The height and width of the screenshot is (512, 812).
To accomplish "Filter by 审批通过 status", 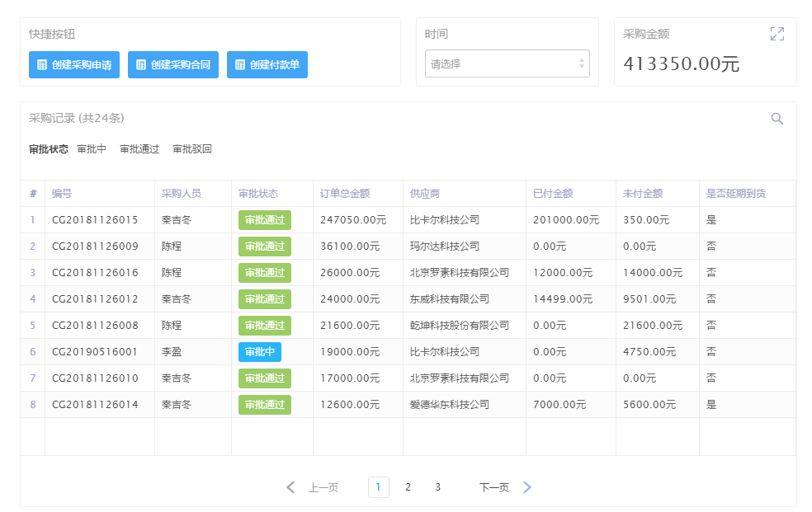I will (x=139, y=149).
